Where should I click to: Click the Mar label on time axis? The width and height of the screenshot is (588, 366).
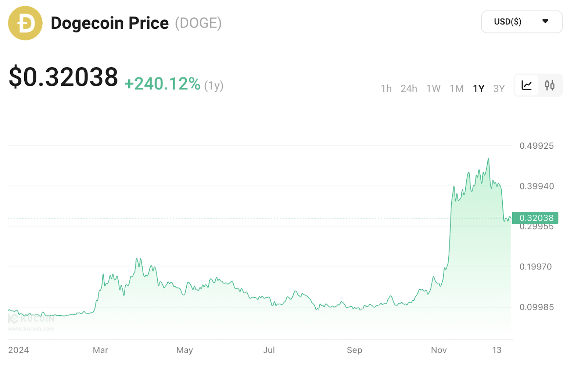(x=100, y=350)
